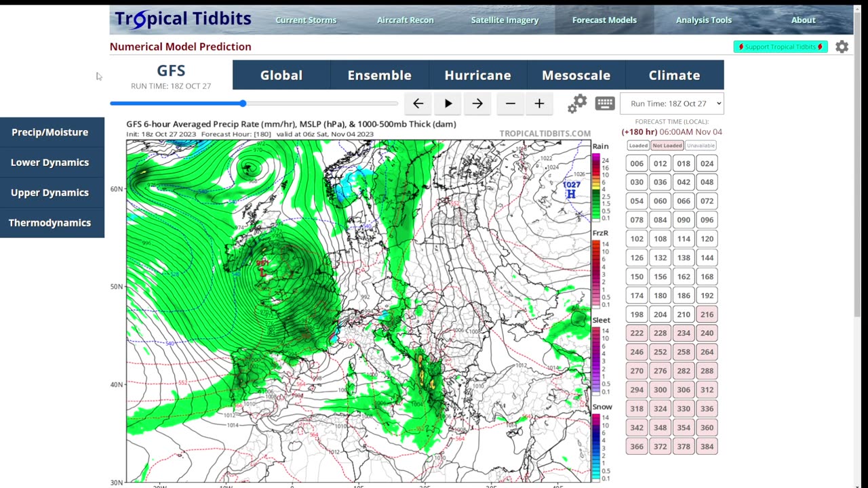
Task: Go to Analysis Tools page
Action: [704, 20]
